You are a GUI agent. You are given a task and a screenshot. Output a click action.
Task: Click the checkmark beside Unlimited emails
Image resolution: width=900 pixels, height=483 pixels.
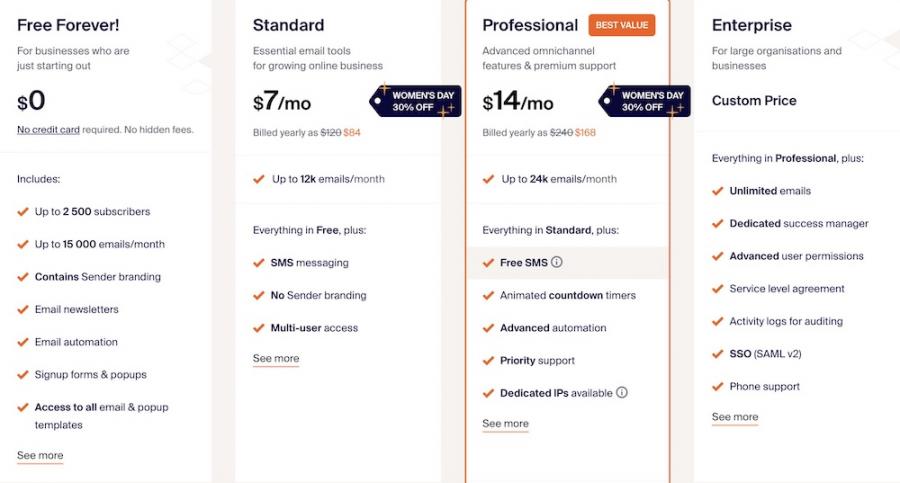pos(717,191)
